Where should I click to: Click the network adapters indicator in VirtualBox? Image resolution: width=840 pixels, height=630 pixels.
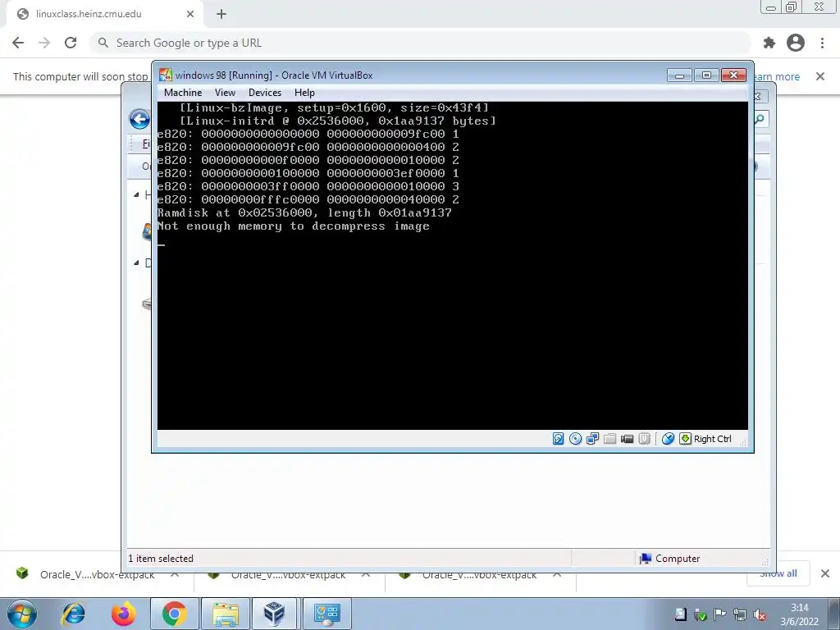coord(592,439)
